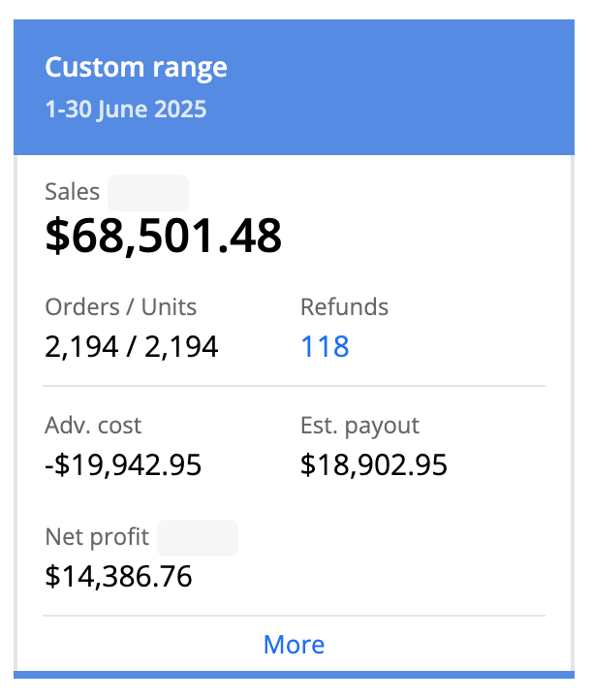Click the Est. payout label
The image size is (593, 700).
359,426
